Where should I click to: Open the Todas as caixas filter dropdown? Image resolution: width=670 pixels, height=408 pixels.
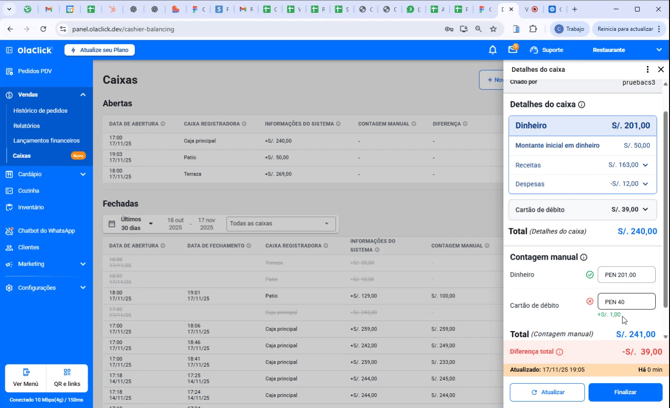280,223
